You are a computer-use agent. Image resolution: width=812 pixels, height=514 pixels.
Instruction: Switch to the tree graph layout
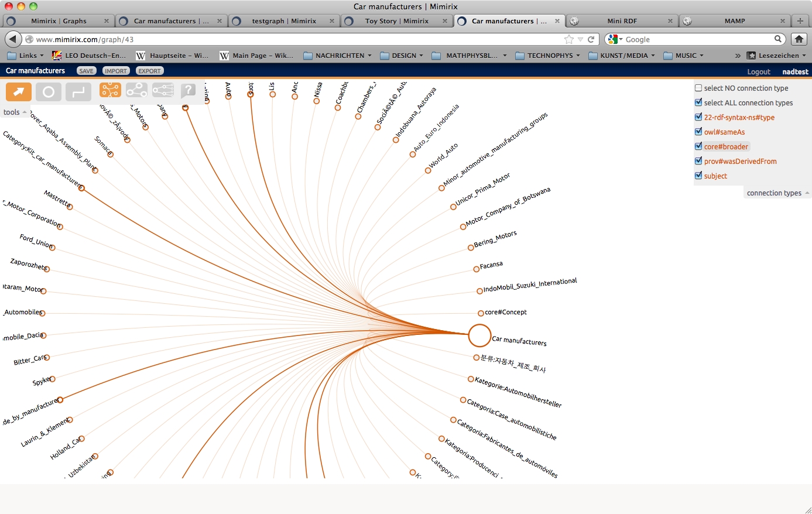[x=163, y=90]
